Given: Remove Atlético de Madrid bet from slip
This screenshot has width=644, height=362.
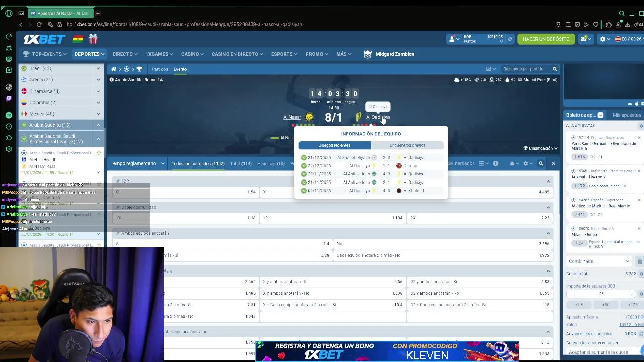Looking at the screenshot, I should pyautogui.click(x=639, y=200).
